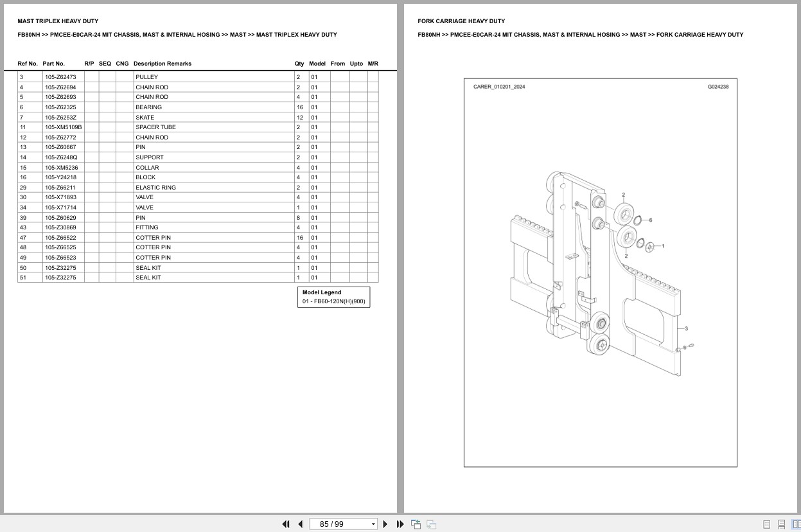Select the FITTING description cell

(214, 227)
